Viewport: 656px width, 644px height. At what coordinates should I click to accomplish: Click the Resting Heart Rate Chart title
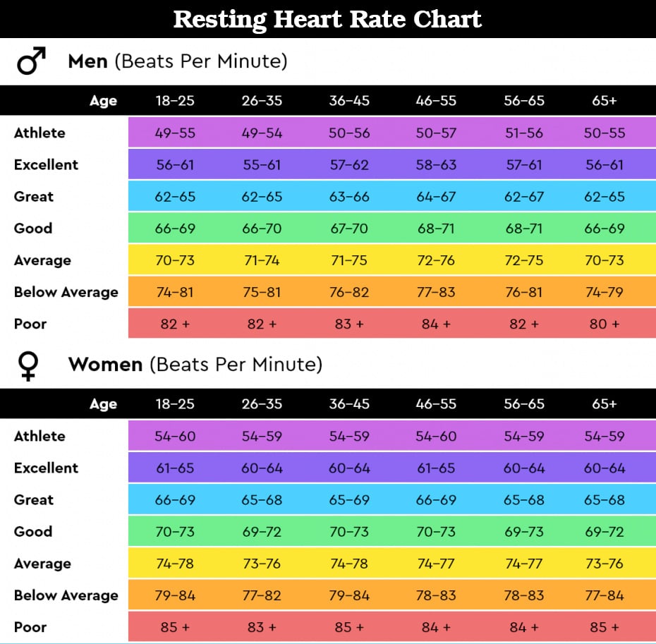(x=327, y=19)
